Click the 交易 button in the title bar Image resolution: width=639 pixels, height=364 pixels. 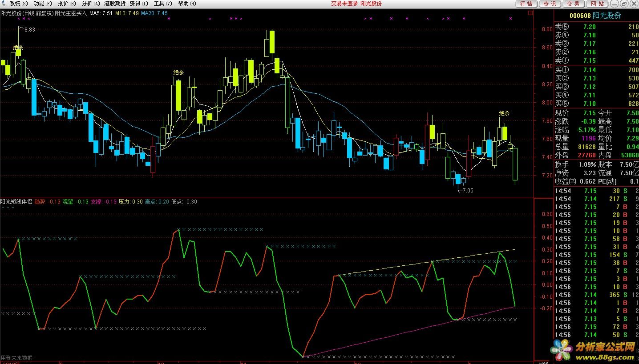point(574,4)
